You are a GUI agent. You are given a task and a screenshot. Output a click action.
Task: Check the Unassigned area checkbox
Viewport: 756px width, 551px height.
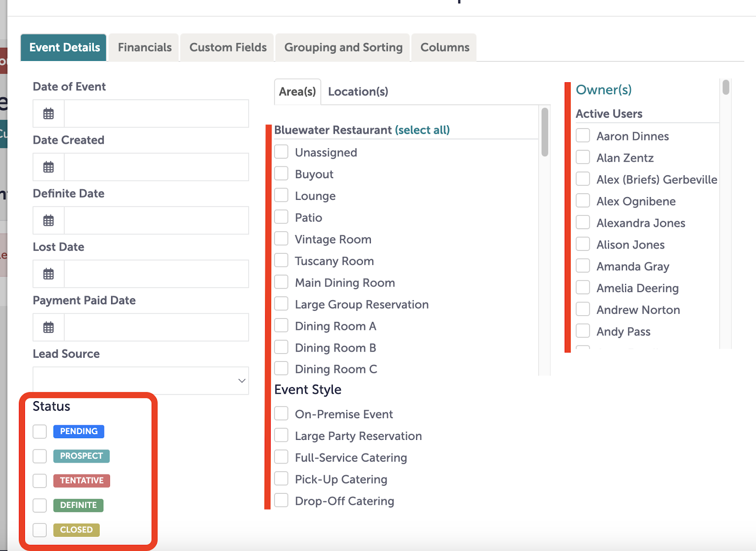click(x=281, y=152)
